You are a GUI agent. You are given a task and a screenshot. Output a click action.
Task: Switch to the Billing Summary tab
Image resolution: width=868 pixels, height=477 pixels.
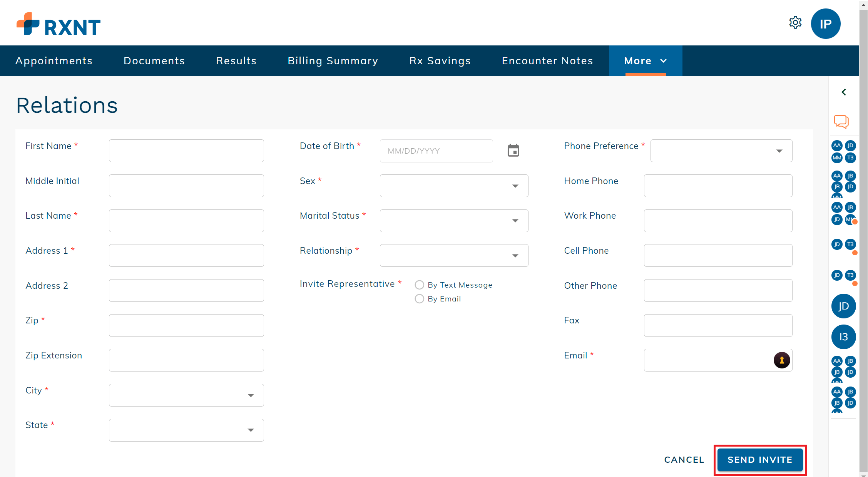(x=333, y=61)
